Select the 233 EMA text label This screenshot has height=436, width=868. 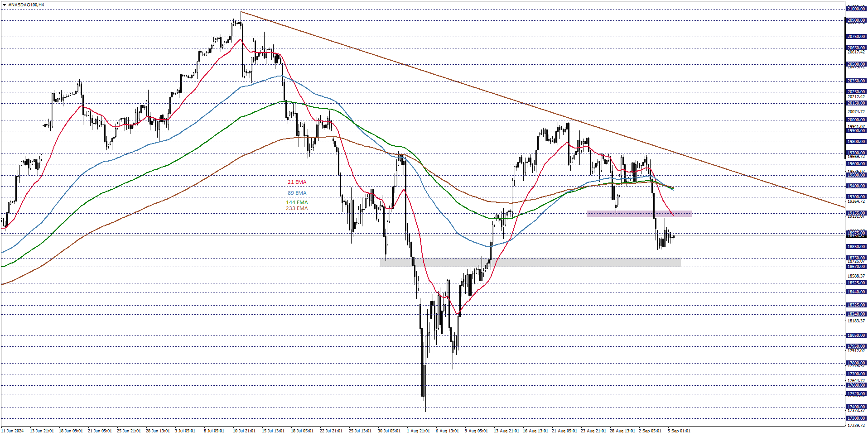297,208
